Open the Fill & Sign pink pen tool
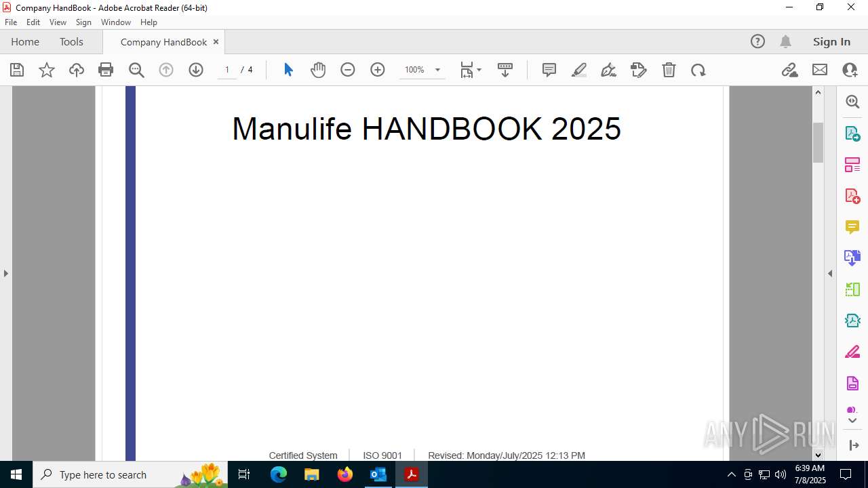The width and height of the screenshot is (868, 488). 852,352
